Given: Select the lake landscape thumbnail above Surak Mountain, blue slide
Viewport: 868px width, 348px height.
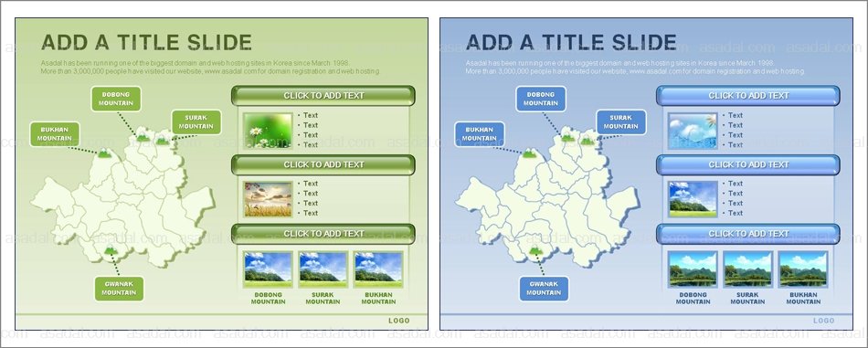Looking at the screenshot, I should click(748, 269).
